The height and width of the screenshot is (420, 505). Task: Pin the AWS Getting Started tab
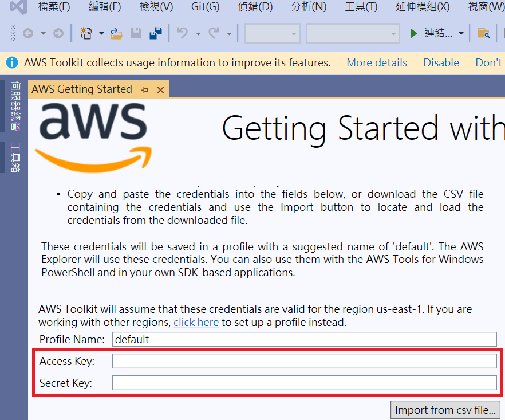(x=145, y=90)
